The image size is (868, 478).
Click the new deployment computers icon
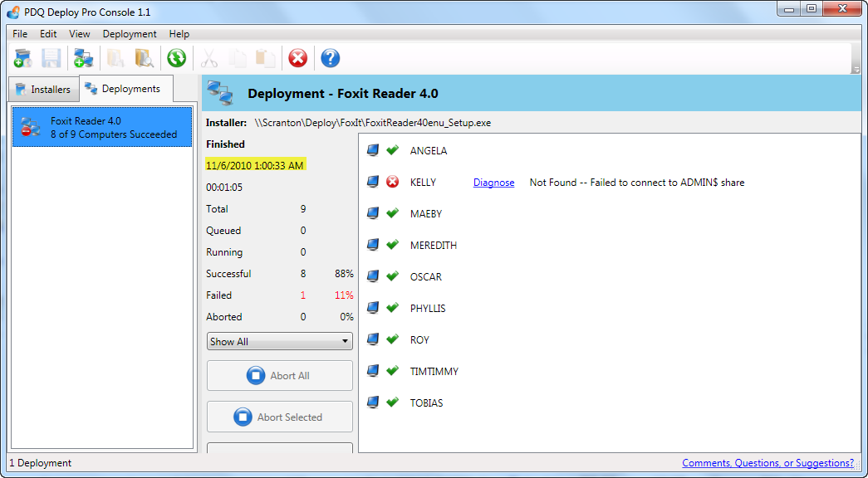[x=84, y=58]
